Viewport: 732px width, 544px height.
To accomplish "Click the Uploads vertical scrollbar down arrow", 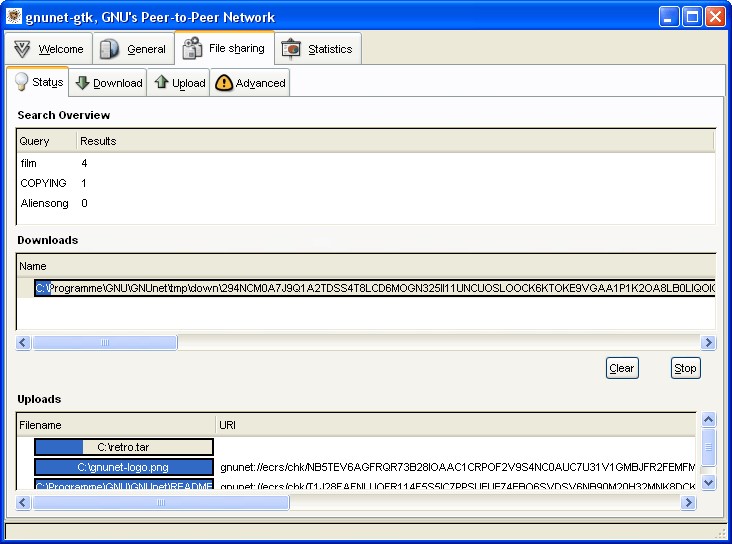I will 708,482.
